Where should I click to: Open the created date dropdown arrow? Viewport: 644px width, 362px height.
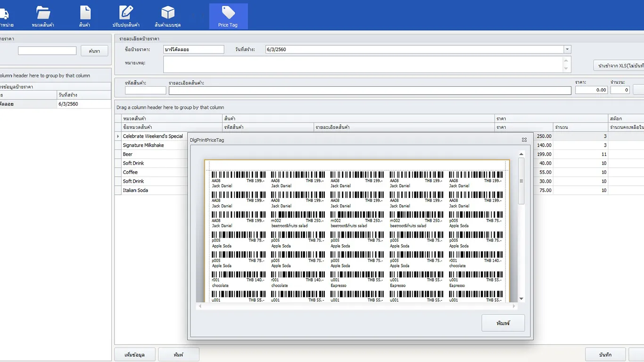[x=567, y=49]
